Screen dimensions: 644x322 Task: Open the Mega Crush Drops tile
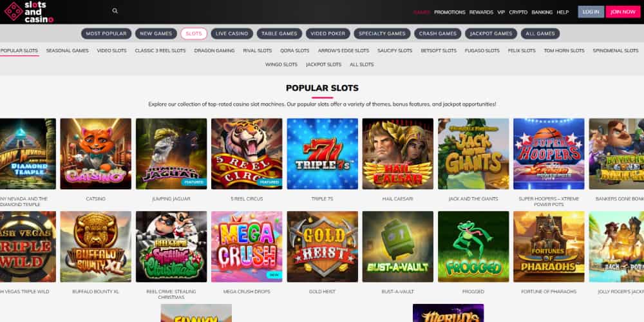coord(247,247)
